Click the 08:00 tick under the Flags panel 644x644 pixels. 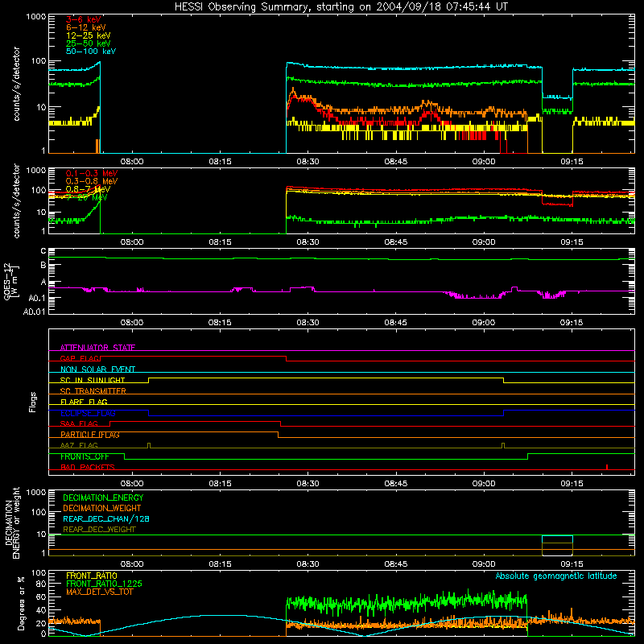(132, 484)
